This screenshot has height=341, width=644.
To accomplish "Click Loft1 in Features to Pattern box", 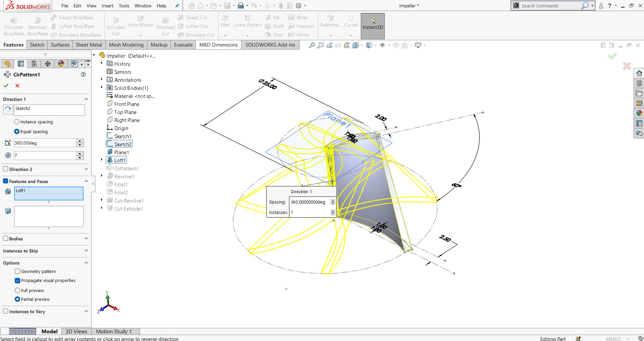I will [x=20, y=190].
